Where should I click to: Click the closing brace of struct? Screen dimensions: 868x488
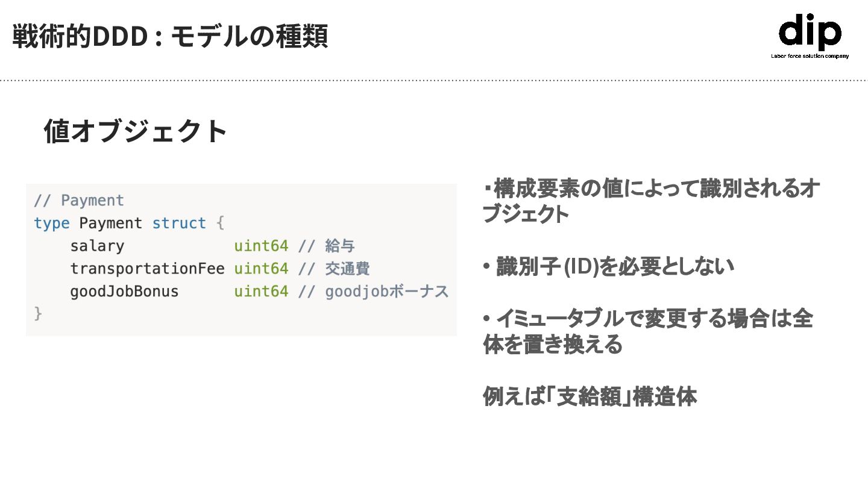[38, 314]
